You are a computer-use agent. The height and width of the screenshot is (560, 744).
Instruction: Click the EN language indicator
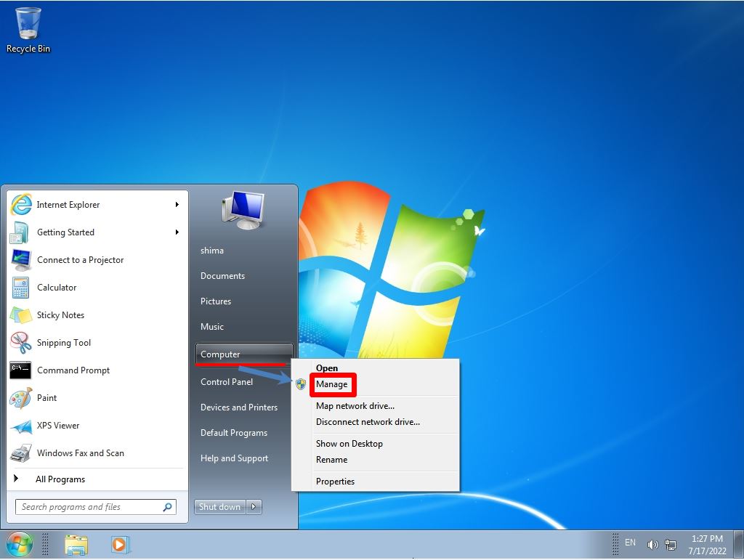630,543
